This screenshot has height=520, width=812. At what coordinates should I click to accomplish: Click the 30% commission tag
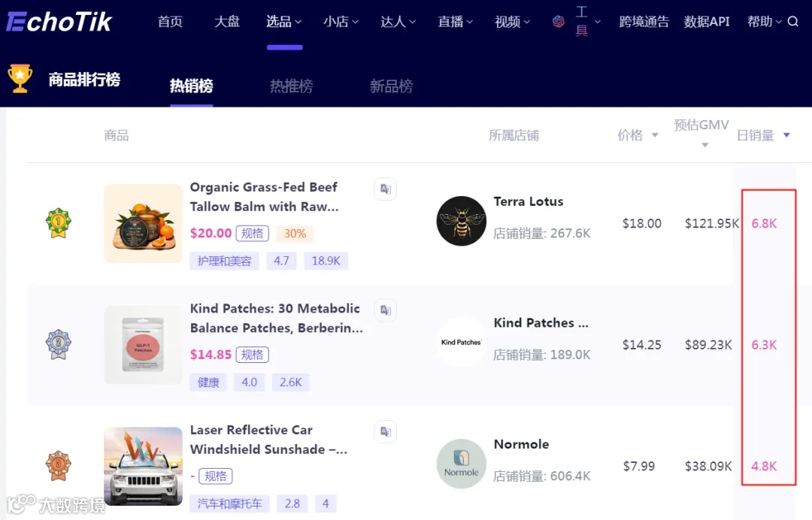pos(295,234)
